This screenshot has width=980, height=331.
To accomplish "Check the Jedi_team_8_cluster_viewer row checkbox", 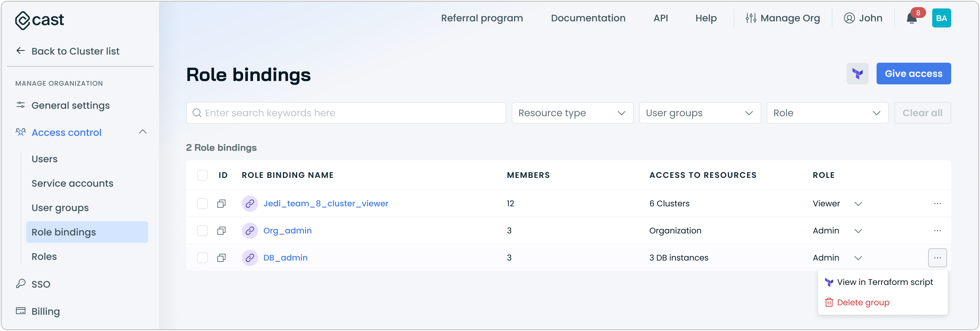I will click(202, 204).
